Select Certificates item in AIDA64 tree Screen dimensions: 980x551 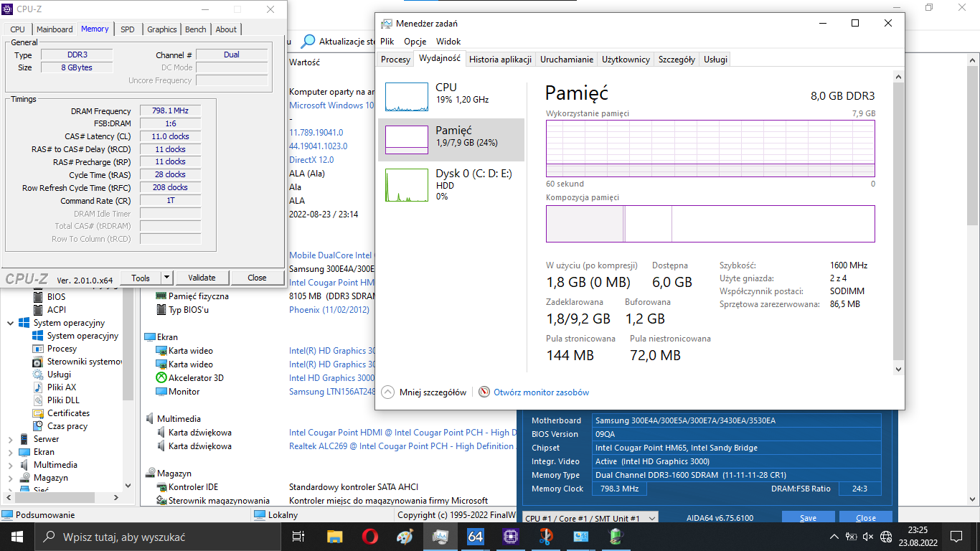click(61, 413)
